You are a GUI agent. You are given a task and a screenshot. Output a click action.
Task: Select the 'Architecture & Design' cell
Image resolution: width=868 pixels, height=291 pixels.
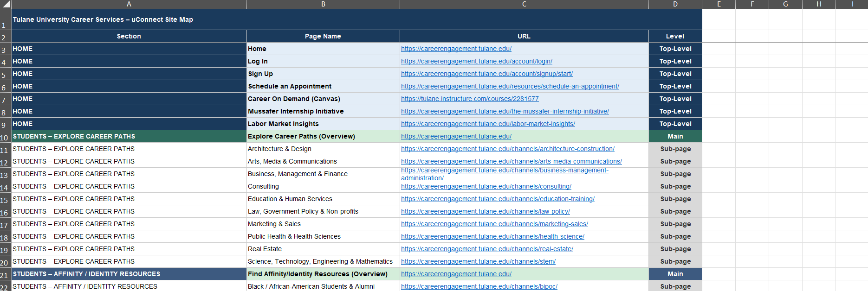[323, 149]
